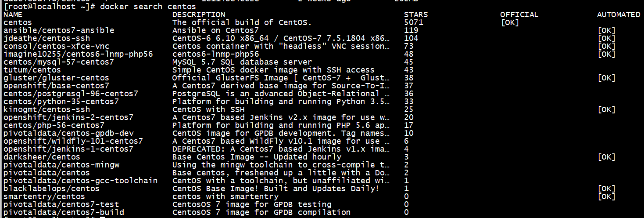Click the tutum/centos image name
644x218 pixels.
tap(32, 70)
